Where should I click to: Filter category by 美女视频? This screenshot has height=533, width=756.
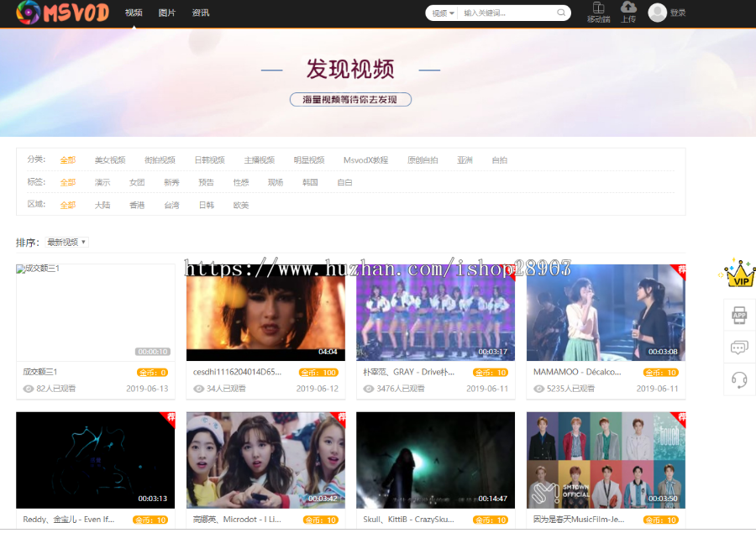point(110,160)
